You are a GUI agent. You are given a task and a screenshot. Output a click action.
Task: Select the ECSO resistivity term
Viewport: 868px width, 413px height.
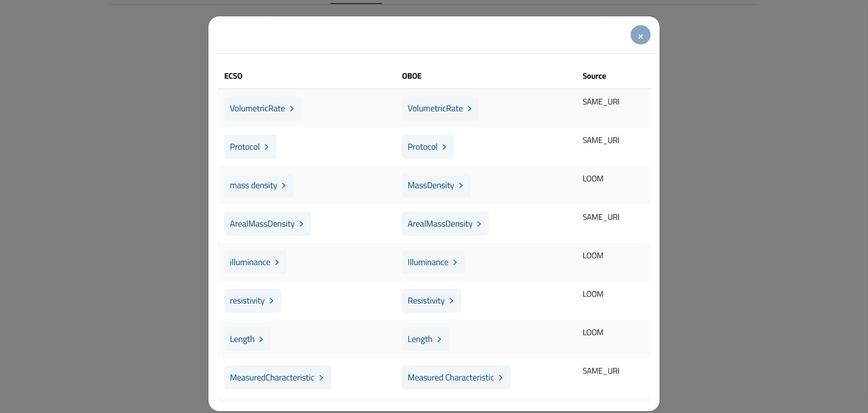pyautogui.click(x=247, y=300)
